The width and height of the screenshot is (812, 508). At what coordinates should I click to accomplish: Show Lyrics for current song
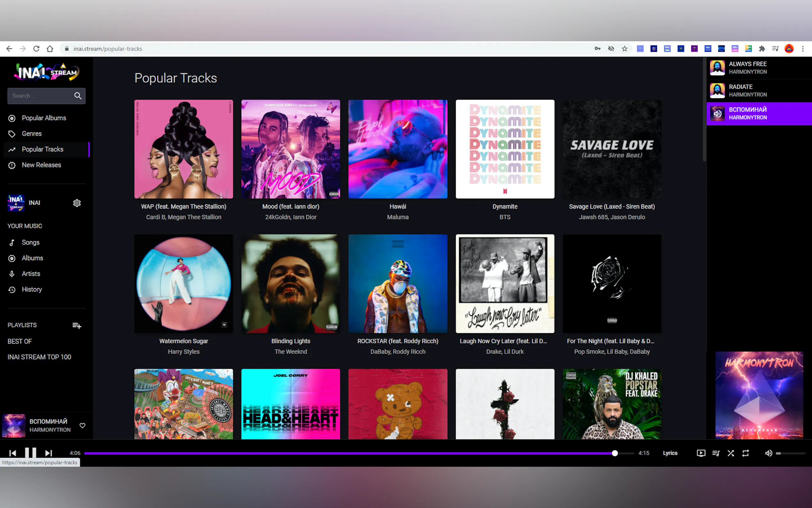coord(670,453)
